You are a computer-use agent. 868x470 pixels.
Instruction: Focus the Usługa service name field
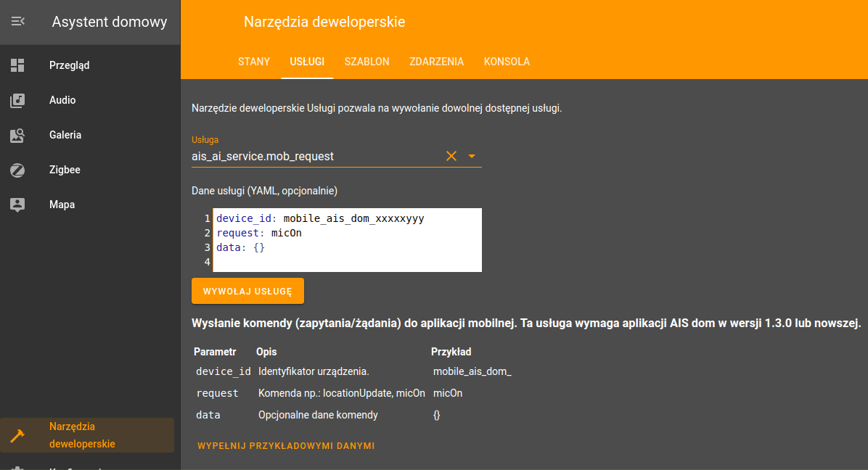pyautogui.click(x=316, y=157)
